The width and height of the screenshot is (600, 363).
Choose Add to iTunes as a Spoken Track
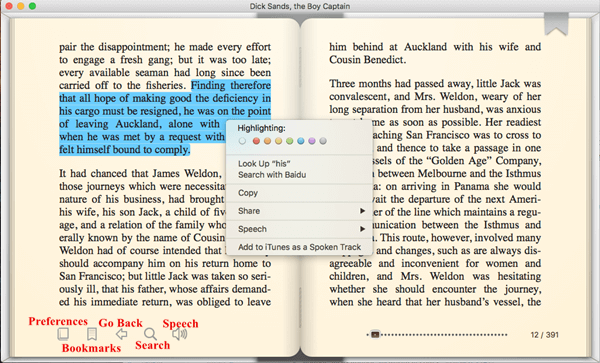coord(299,247)
